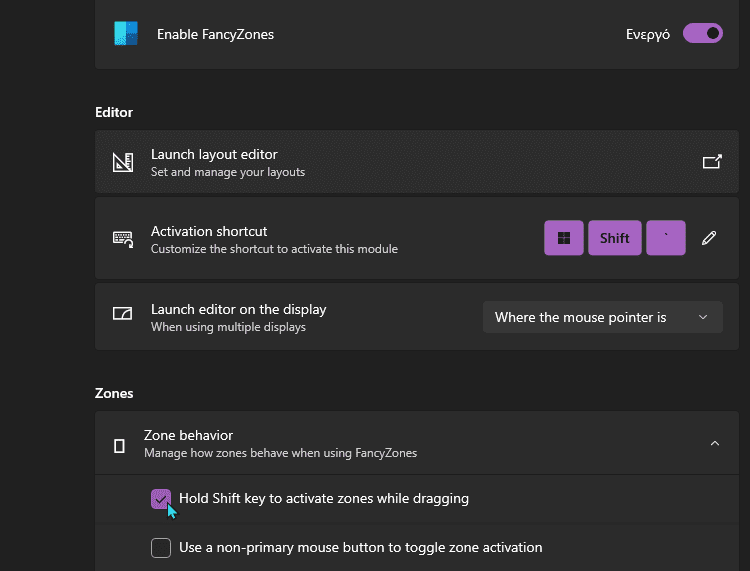Click the Windows key shortcut badge
The height and width of the screenshot is (571, 750).
pyautogui.click(x=564, y=238)
